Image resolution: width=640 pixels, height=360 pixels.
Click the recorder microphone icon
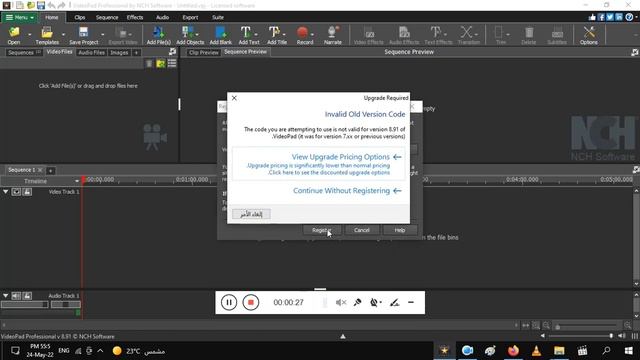point(357,302)
